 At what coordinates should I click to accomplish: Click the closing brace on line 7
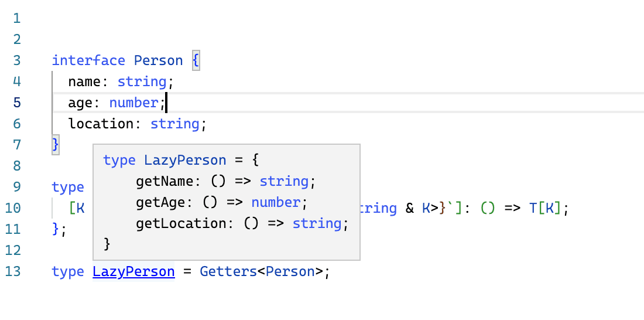pos(56,145)
